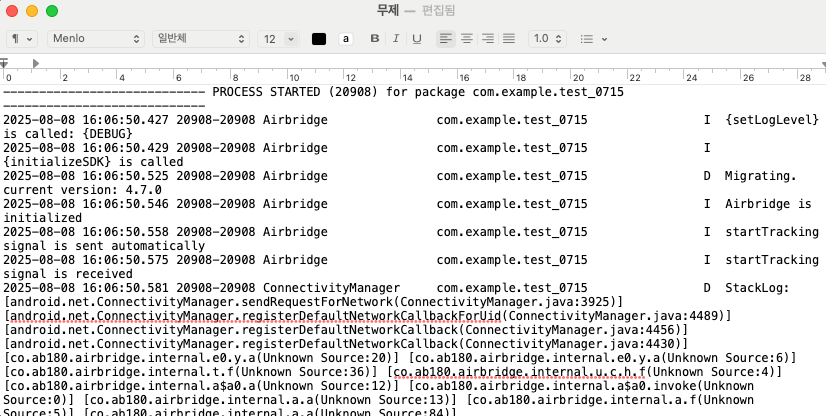The width and height of the screenshot is (826, 416).
Task: Click the text '{initializeSDK} is called'
Action: point(93,162)
